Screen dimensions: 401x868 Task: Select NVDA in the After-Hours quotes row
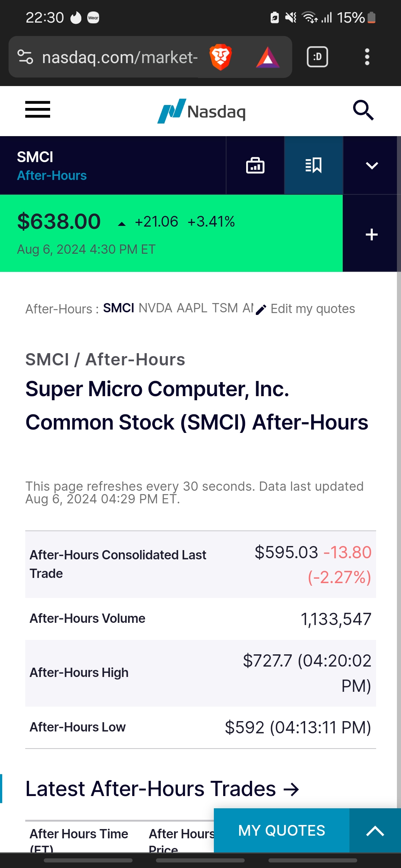click(x=155, y=308)
